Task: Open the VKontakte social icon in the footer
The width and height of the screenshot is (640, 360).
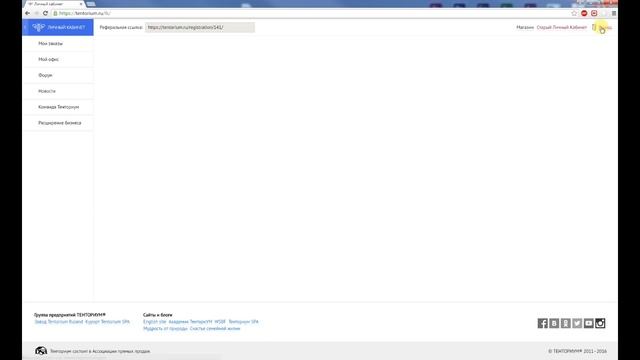Action: tap(554, 323)
